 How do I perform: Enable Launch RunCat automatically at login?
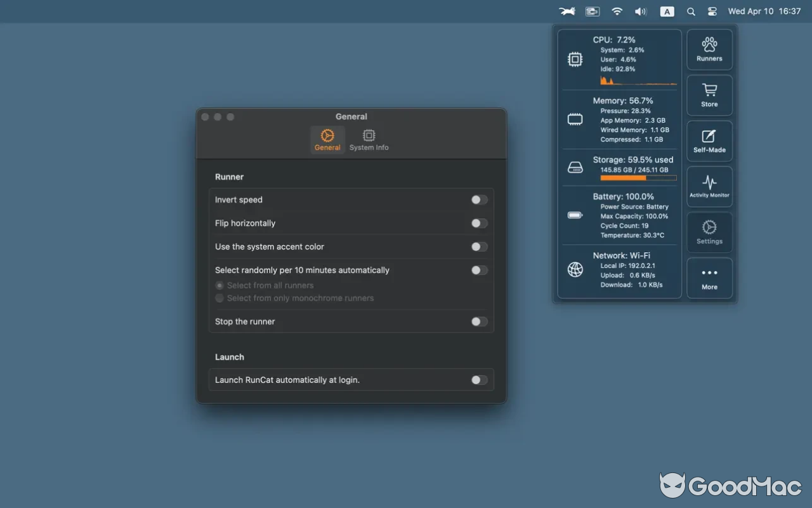479,379
